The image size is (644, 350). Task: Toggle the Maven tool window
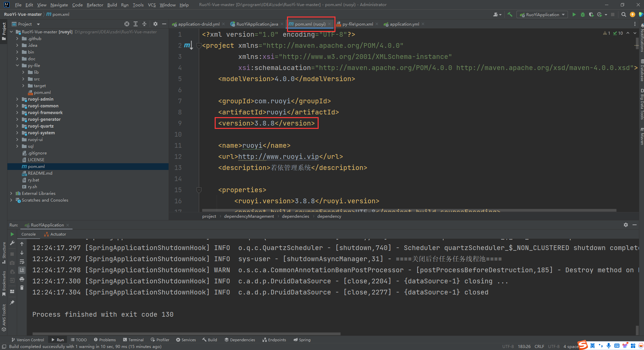(x=641, y=136)
